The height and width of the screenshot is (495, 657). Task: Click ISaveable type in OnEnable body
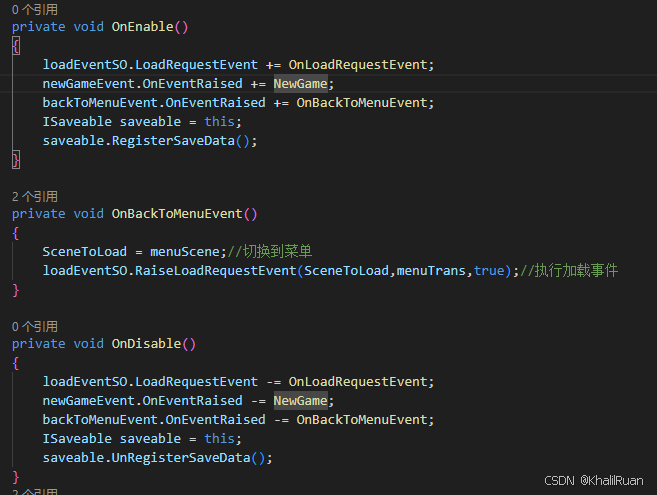pyautogui.click(x=77, y=122)
